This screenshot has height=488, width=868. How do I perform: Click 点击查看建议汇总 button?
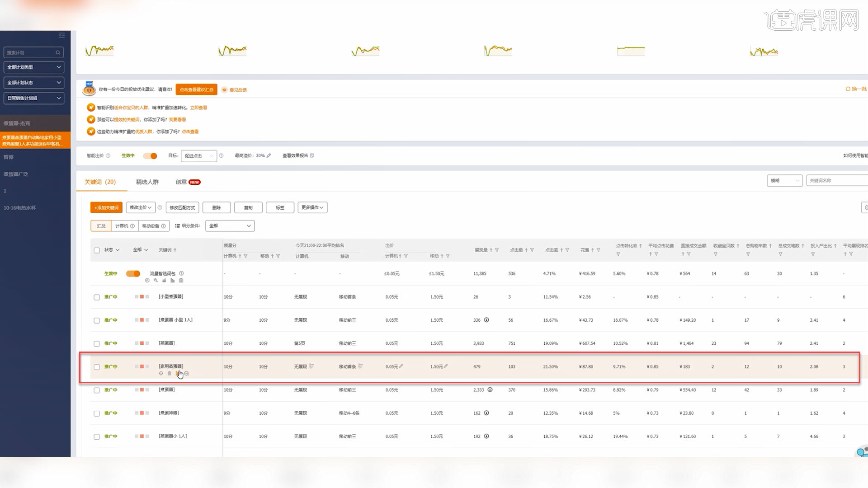pyautogui.click(x=196, y=89)
